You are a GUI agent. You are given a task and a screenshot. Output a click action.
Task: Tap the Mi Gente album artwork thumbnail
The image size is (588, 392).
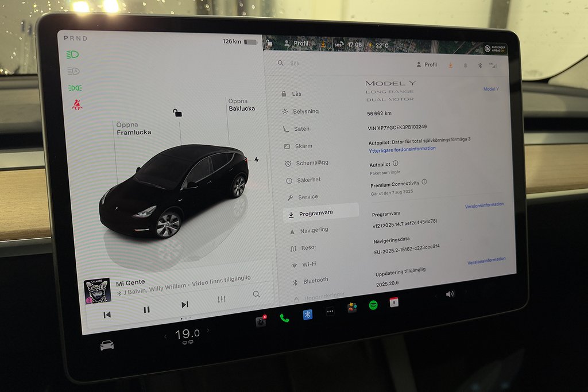point(96,290)
